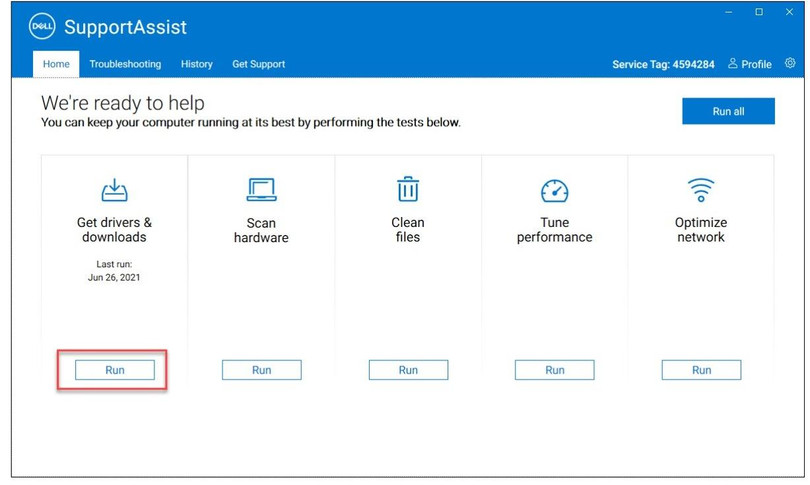Image resolution: width=810 pixels, height=485 pixels.
Task: Click the Scan hardware laptop icon
Action: 261,190
